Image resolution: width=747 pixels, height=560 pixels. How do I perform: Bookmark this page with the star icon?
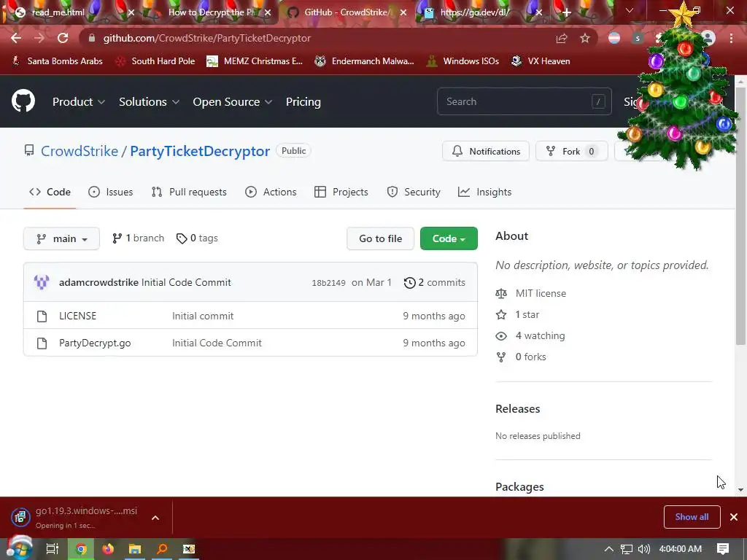click(x=585, y=38)
